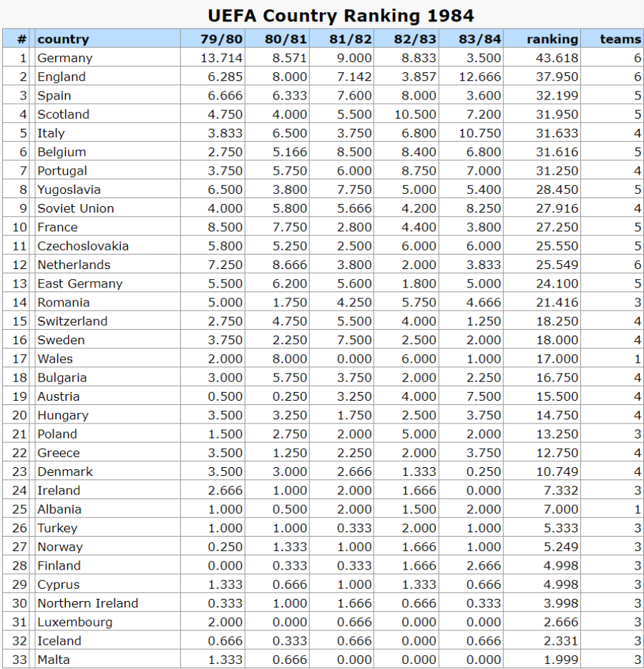Screen dimensions: 644x669
Task: Click Wales country name
Action: (x=55, y=358)
